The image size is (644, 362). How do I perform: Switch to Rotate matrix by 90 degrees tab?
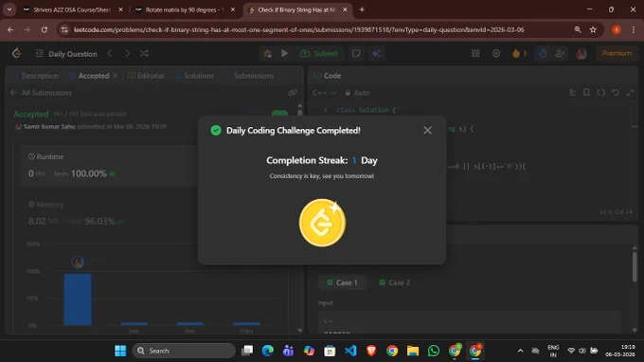(x=184, y=9)
